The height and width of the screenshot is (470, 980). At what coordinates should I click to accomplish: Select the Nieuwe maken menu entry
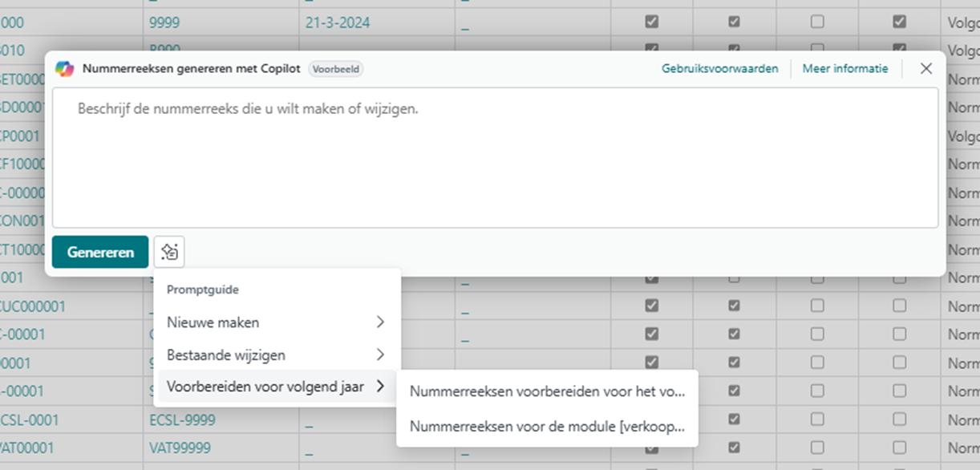coord(213,322)
